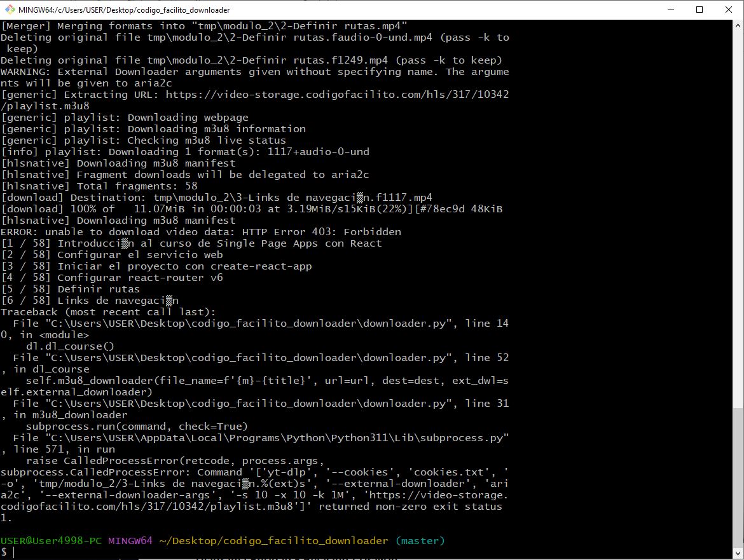
Task: Click the green (master) branch indicator
Action: pos(420,540)
